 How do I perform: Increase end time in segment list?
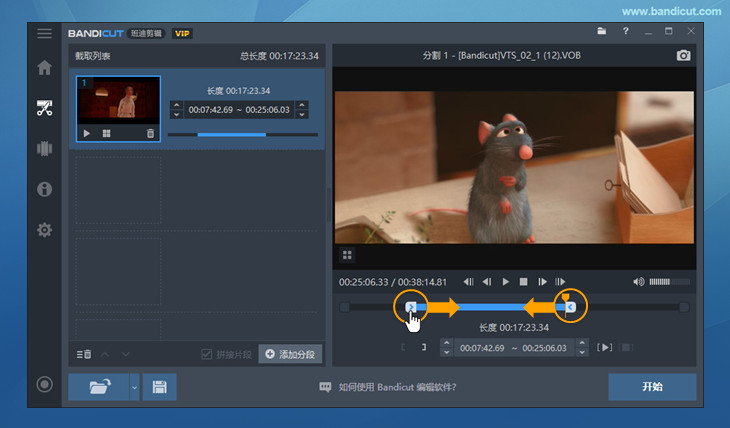tap(302, 105)
